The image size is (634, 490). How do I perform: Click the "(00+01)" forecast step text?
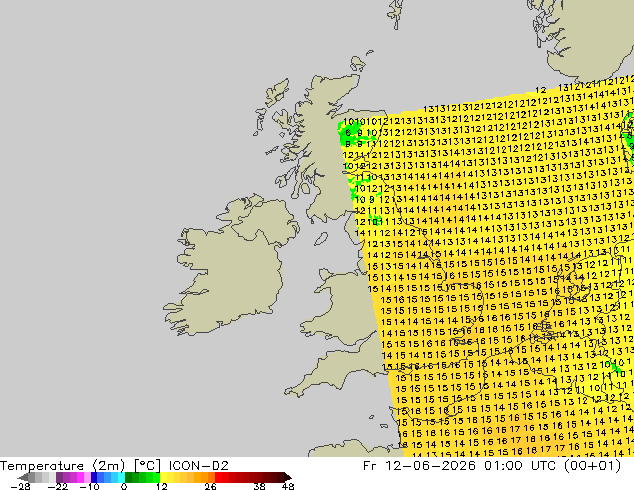pyautogui.click(x=594, y=466)
